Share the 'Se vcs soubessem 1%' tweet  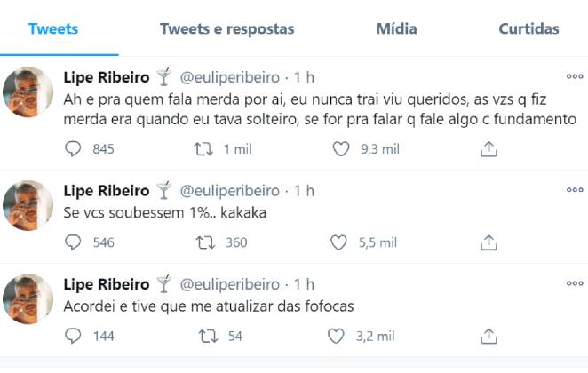click(488, 242)
